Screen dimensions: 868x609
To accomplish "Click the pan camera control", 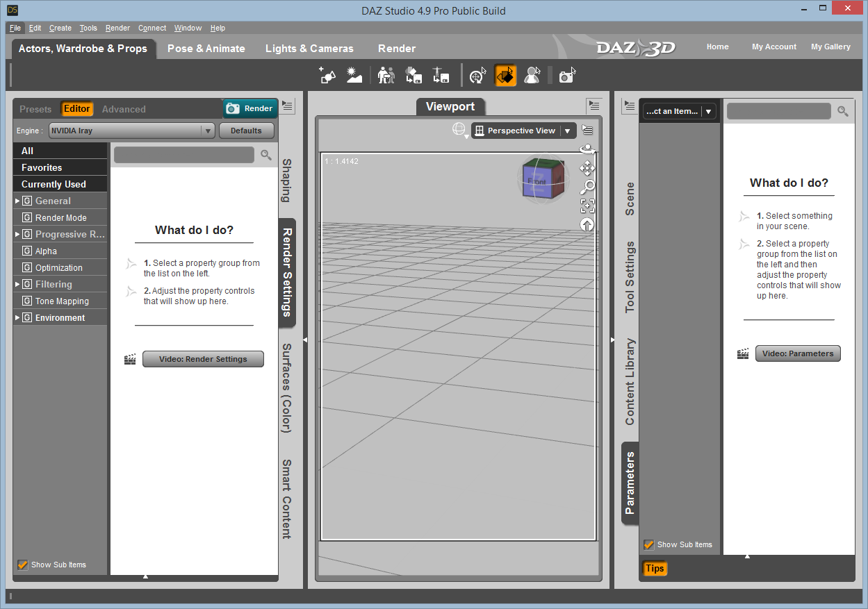I will [x=587, y=168].
